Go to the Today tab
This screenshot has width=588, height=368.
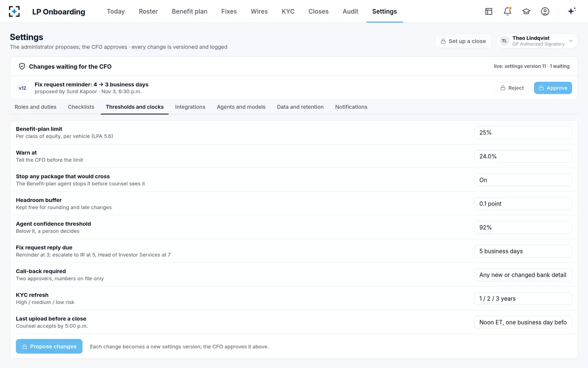coord(116,11)
